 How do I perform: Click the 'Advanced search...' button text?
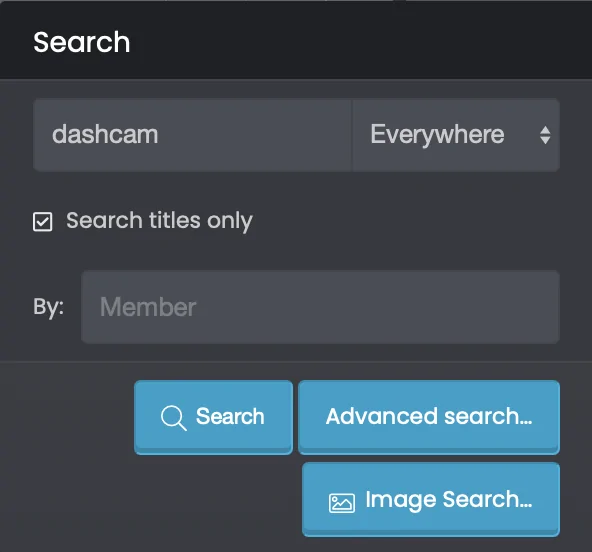[x=429, y=416]
